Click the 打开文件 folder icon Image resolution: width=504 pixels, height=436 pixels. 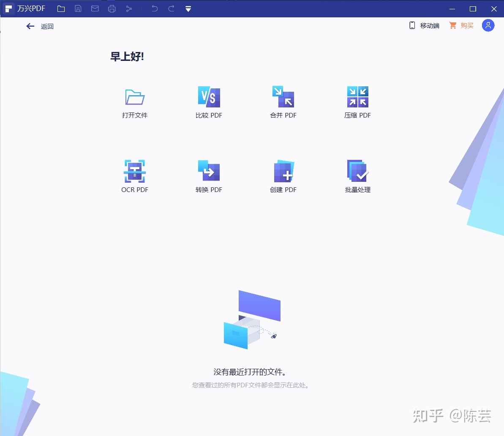pyautogui.click(x=135, y=97)
